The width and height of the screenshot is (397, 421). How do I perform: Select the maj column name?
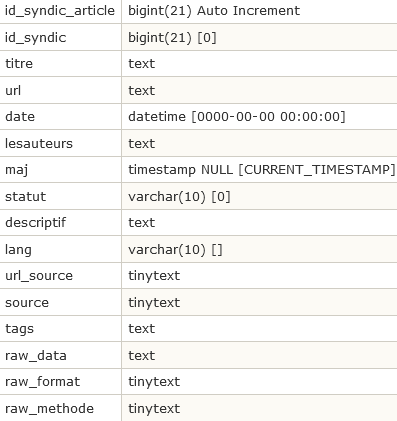[x=16, y=170]
